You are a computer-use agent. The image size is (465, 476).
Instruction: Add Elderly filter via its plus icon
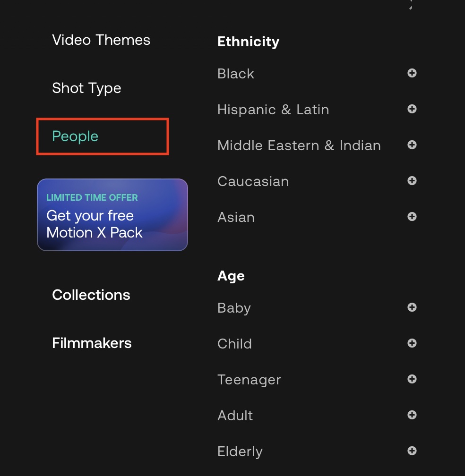(x=412, y=451)
